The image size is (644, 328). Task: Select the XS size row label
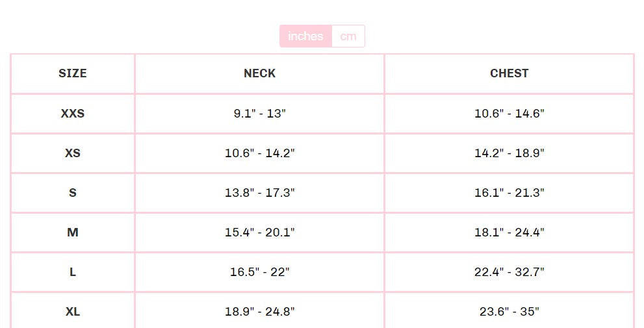73,153
